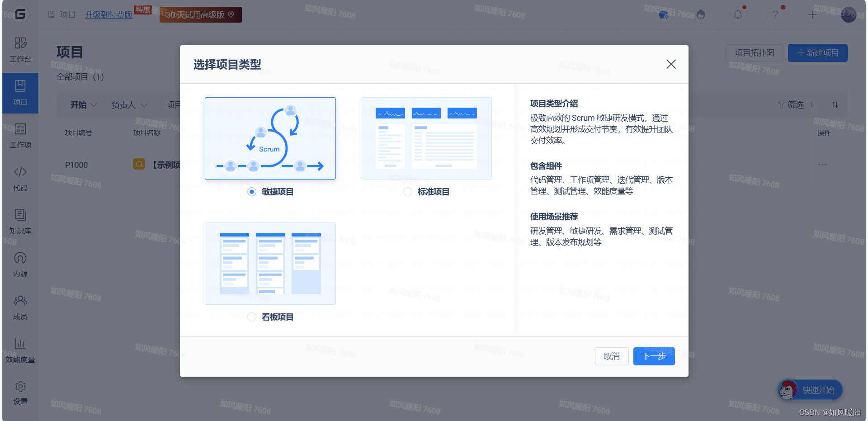Open 设置 in the sidebar
The width and height of the screenshot is (868, 421).
[x=20, y=393]
